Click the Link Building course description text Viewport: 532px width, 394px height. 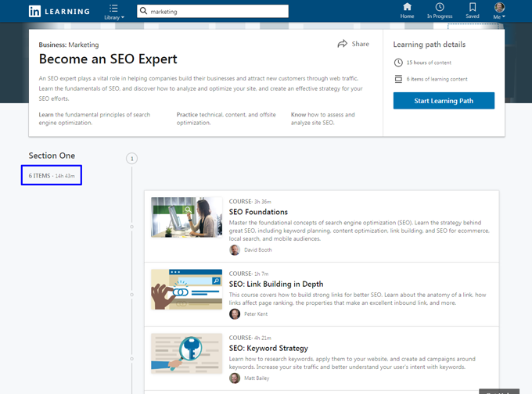pos(358,299)
